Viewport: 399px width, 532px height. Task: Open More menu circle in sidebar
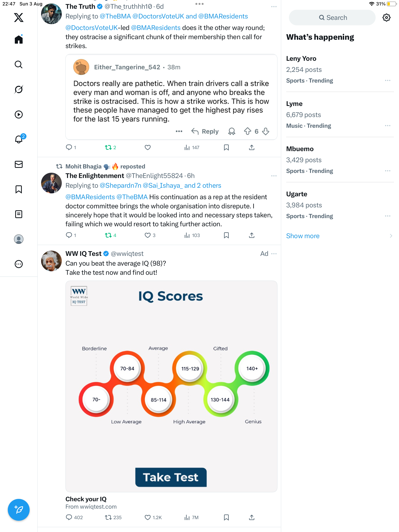tap(19, 264)
